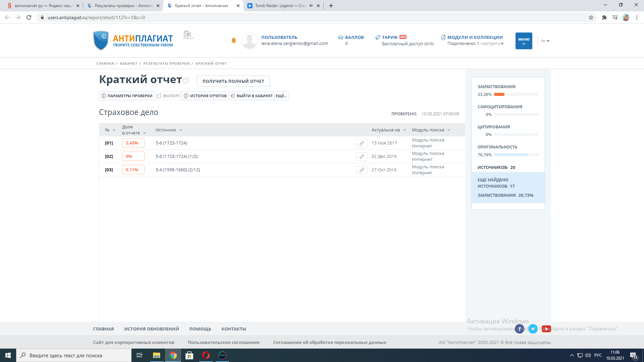Expand the blue МЕНЮ dropdown button
The width and height of the screenshot is (644, 362).
pos(524,41)
